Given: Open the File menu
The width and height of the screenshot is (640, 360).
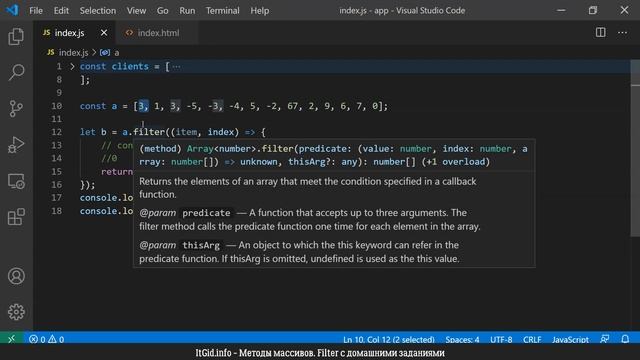Looking at the screenshot, I should click(x=36, y=11).
